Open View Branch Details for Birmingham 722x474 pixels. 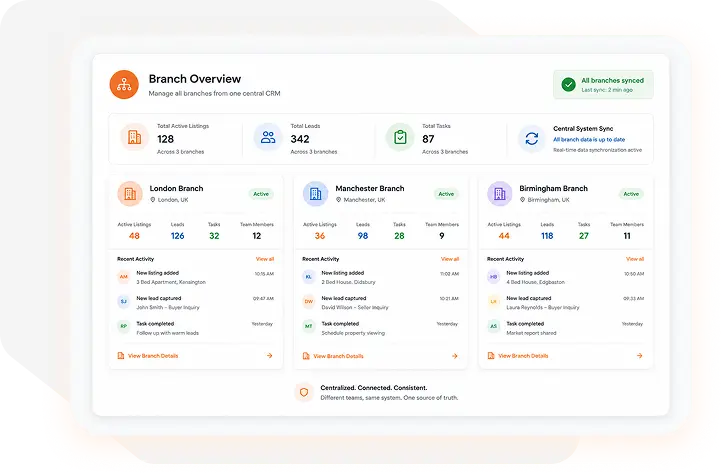click(523, 356)
